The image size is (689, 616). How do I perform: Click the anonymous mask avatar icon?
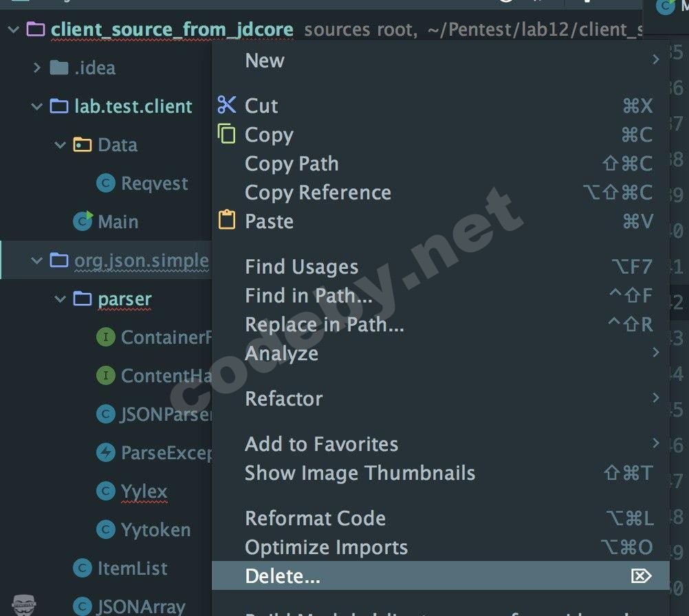point(24,605)
